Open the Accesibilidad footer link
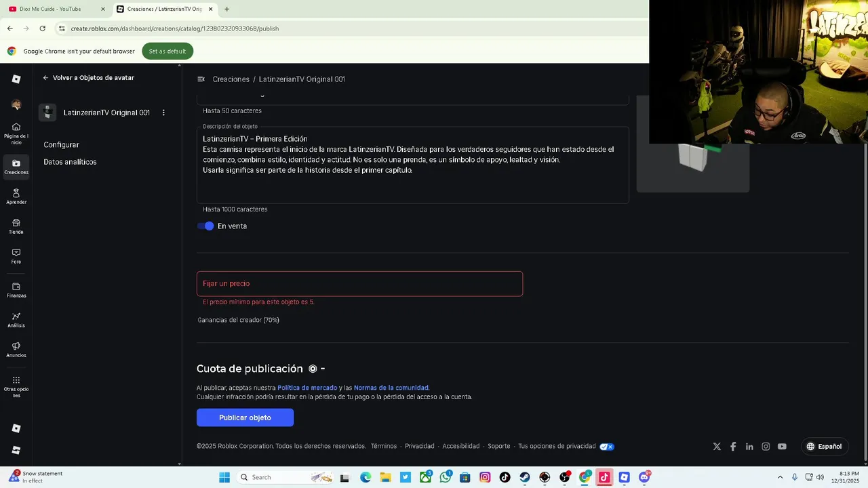Viewport: 868px width, 488px height. pos(461,447)
